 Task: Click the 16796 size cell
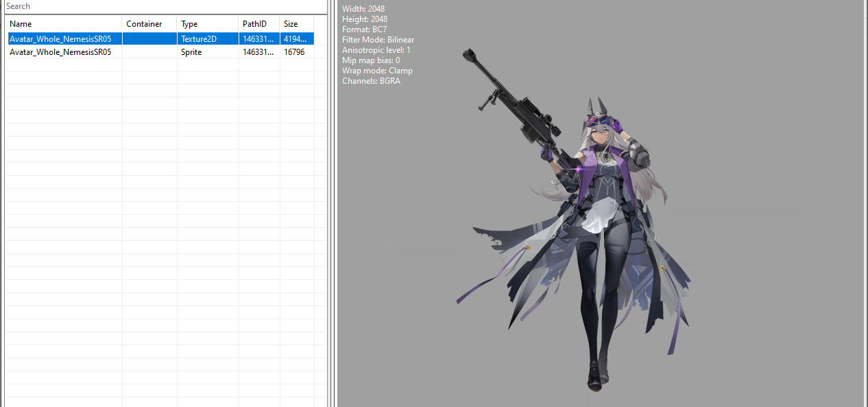(x=297, y=51)
